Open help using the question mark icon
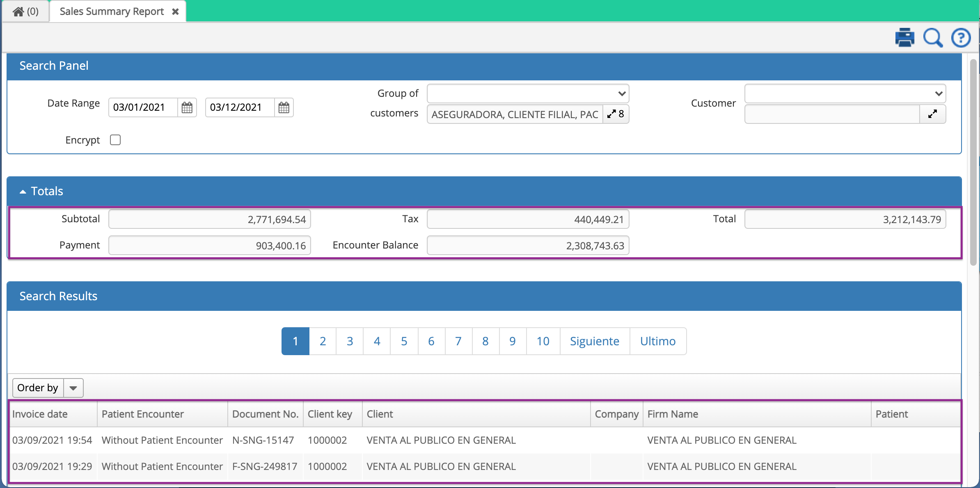980x488 pixels. [961, 37]
